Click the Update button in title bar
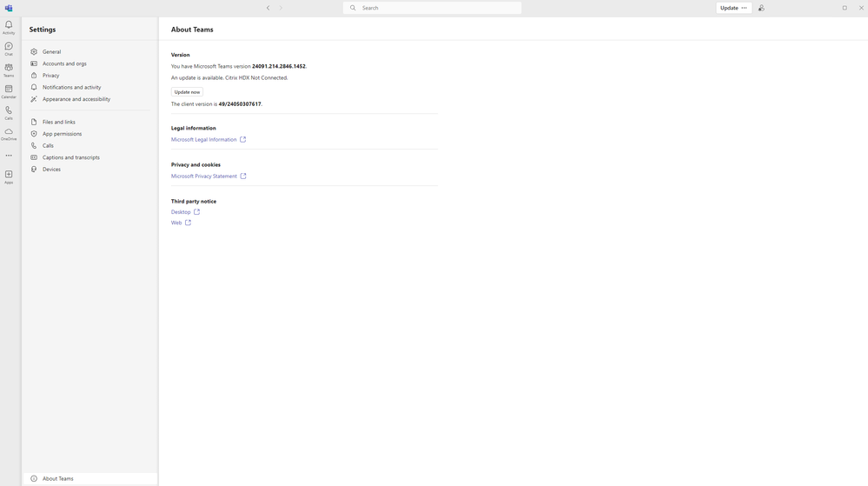The width and height of the screenshot is (868, 486). 729,8
